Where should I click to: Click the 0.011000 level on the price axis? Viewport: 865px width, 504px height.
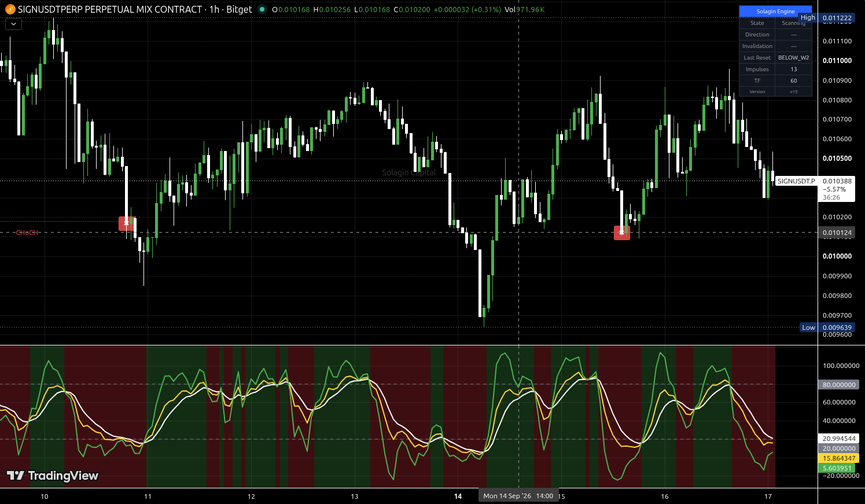[x=837, y=61]
